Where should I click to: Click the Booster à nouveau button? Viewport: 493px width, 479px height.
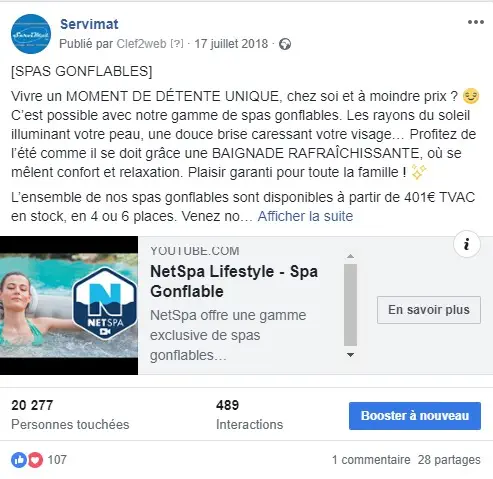[415, 416]
